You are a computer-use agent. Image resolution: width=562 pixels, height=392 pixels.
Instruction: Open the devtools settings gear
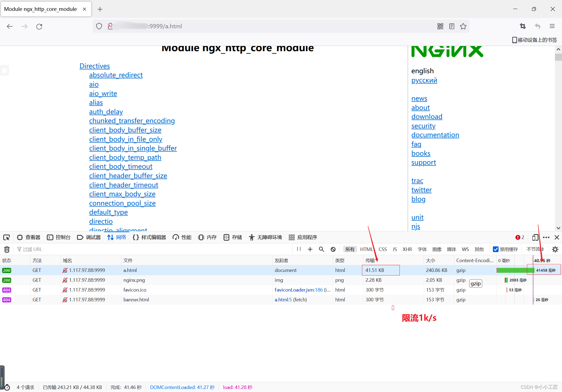pyautogui.click(x=555, y=249)
